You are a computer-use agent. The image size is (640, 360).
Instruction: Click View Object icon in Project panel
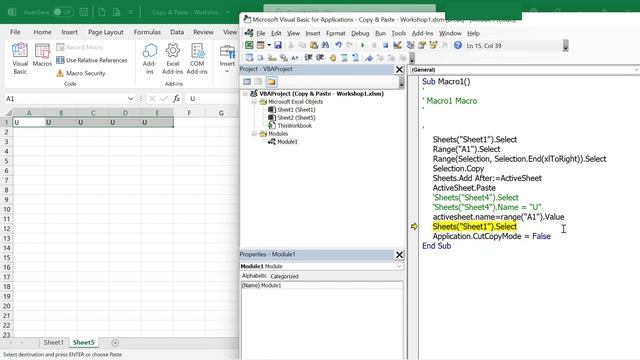[x=258, y=82]
